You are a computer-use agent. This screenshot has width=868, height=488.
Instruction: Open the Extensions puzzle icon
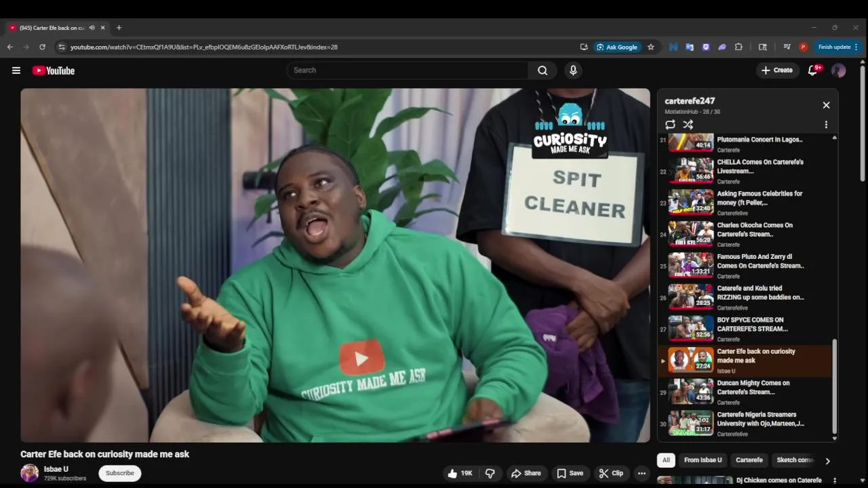(x=738, y=47)
